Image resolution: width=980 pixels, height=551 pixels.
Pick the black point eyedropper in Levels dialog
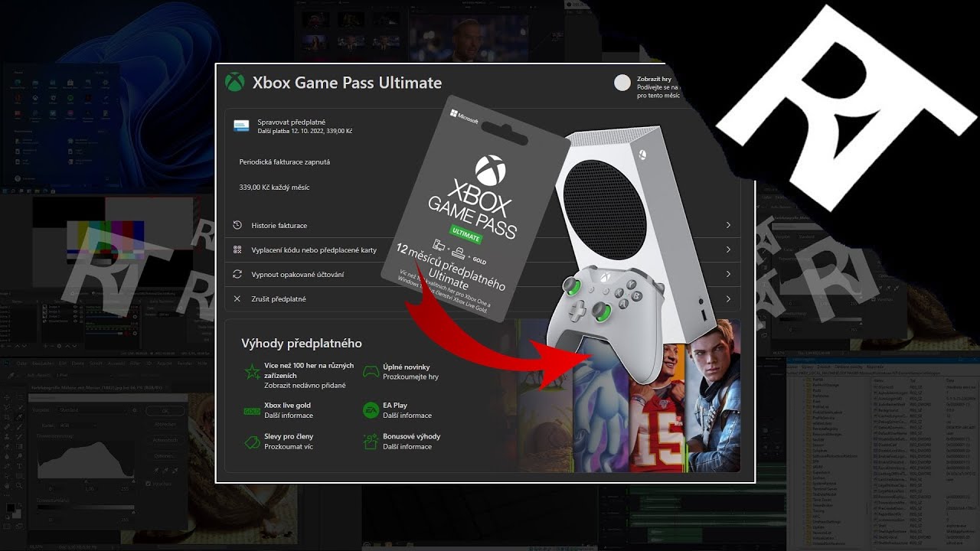pos(156,471)
